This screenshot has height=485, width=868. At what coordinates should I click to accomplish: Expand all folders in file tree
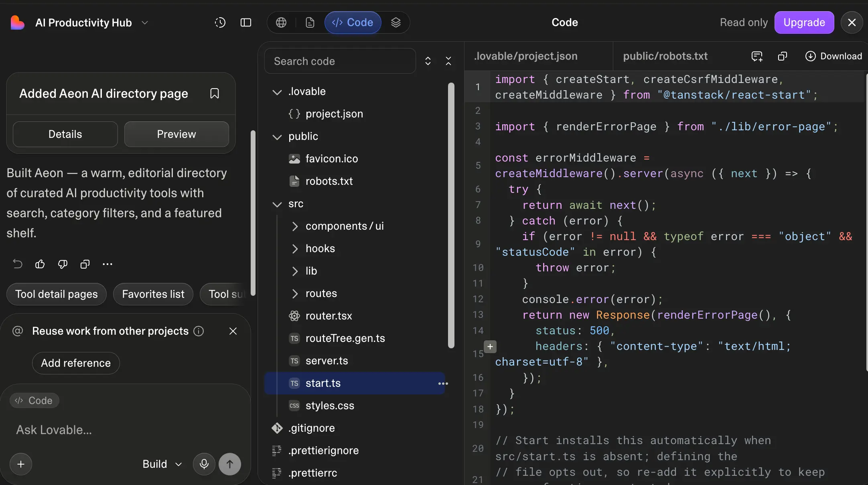pyautogui.click(x=428, y=61)
